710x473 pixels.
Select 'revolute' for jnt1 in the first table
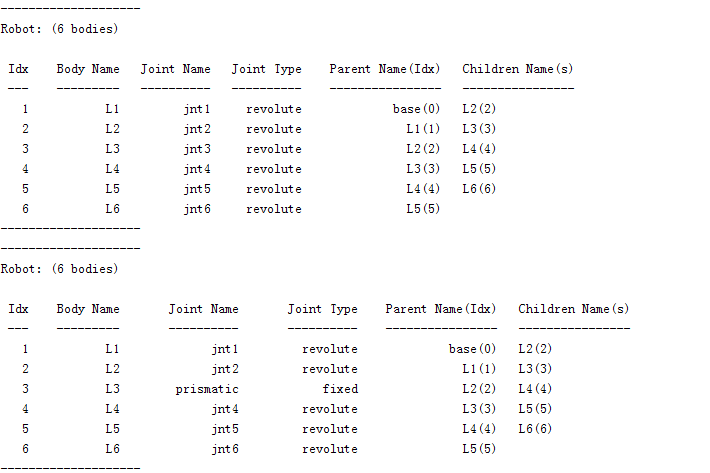coord(273,109)
